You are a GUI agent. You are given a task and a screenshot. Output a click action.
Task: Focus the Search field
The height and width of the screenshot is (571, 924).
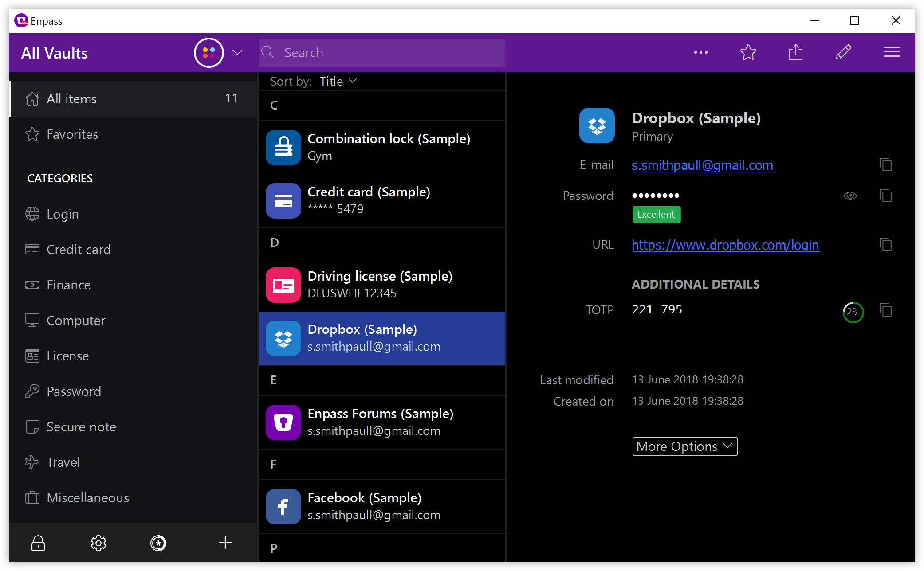click(381, 53)
